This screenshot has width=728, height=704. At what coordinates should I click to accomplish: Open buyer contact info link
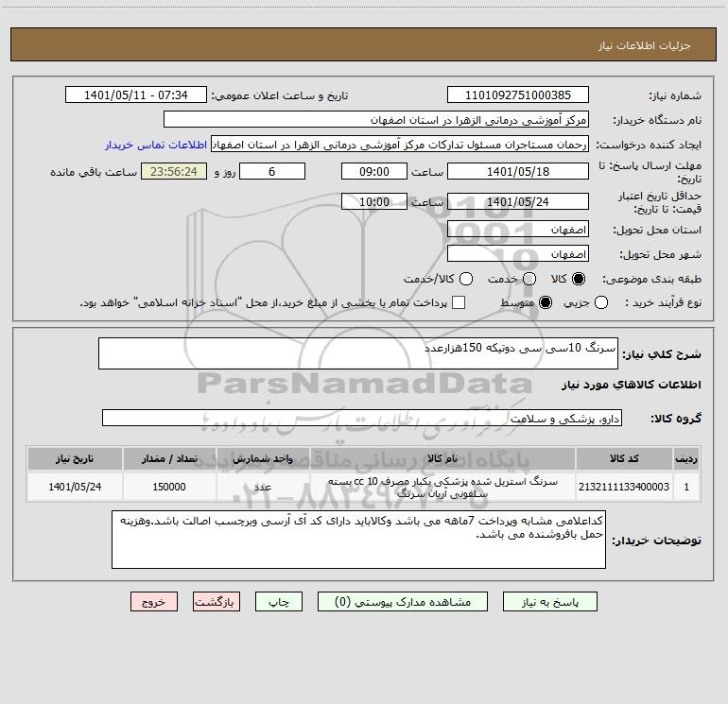coord(156,145)
